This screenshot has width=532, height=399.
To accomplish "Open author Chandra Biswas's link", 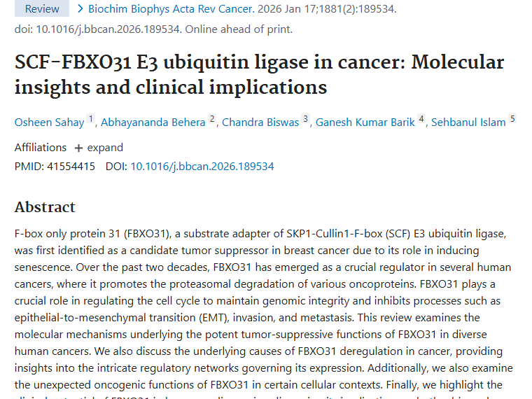I will coord(260,122).
